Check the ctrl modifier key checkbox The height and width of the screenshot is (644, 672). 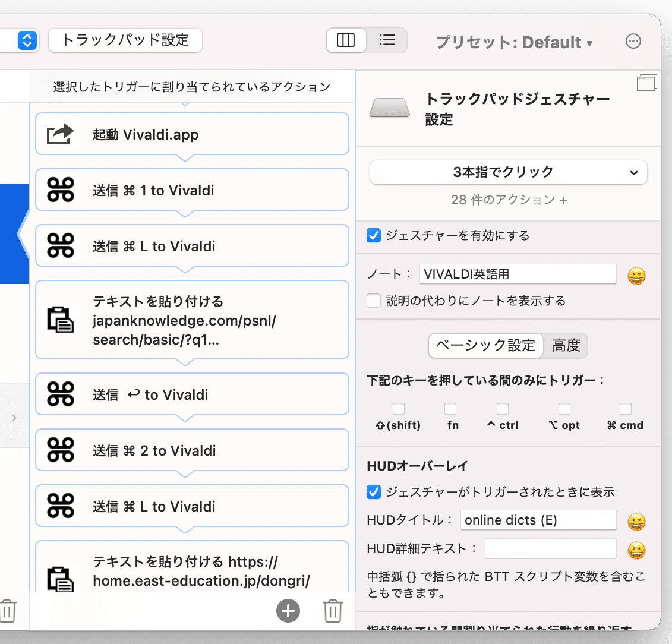pos(503,408)
